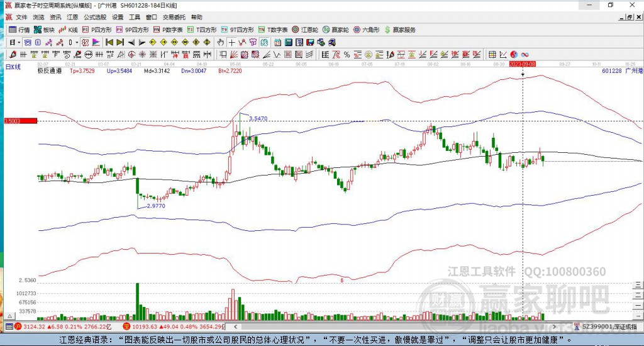This screenshot has width=644, height=346.
Task: Open the 赢家轮 wheel tool
Action: pyautogui.click(x=336, y=30)
